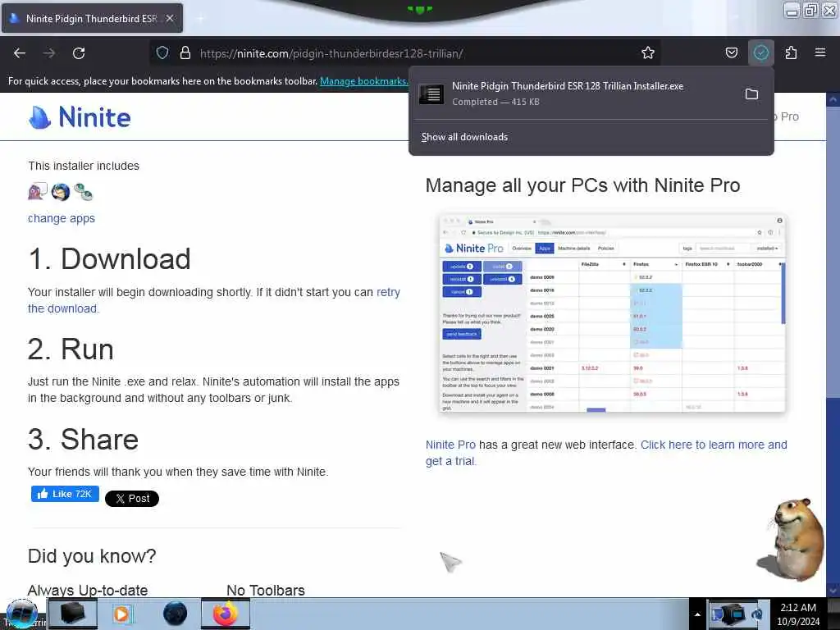Click the learn more and get a trial link
Image resolution: width=840 pixels, height=630 pixels.
pos(606,453)
